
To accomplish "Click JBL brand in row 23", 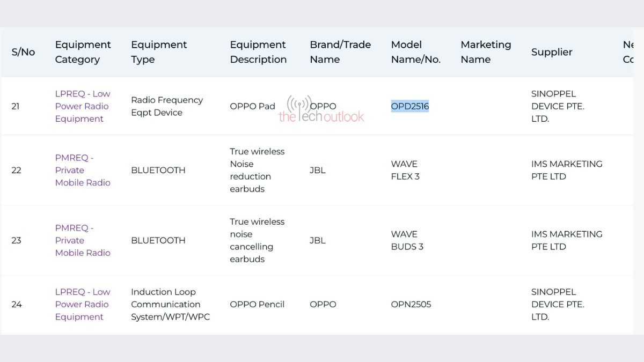I will click(x=318, y=240).
